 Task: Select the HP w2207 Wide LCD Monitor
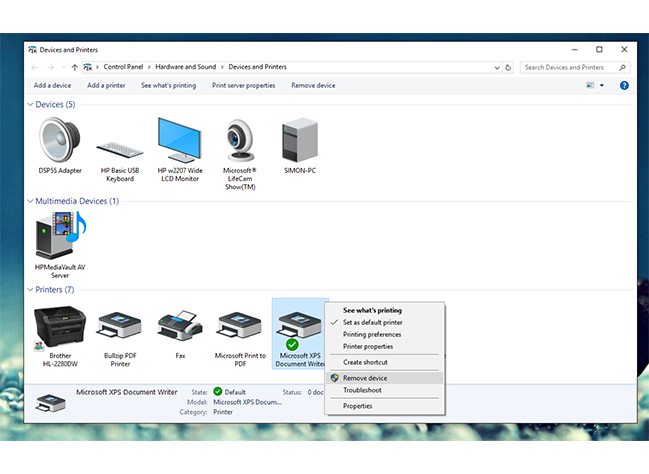(180, 149)
